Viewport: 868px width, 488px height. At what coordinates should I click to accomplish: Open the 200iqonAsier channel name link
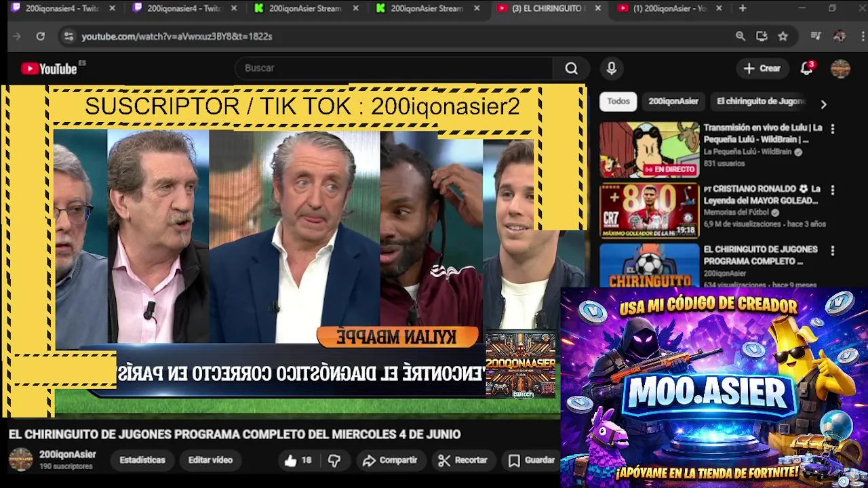[x=67, y=454]
